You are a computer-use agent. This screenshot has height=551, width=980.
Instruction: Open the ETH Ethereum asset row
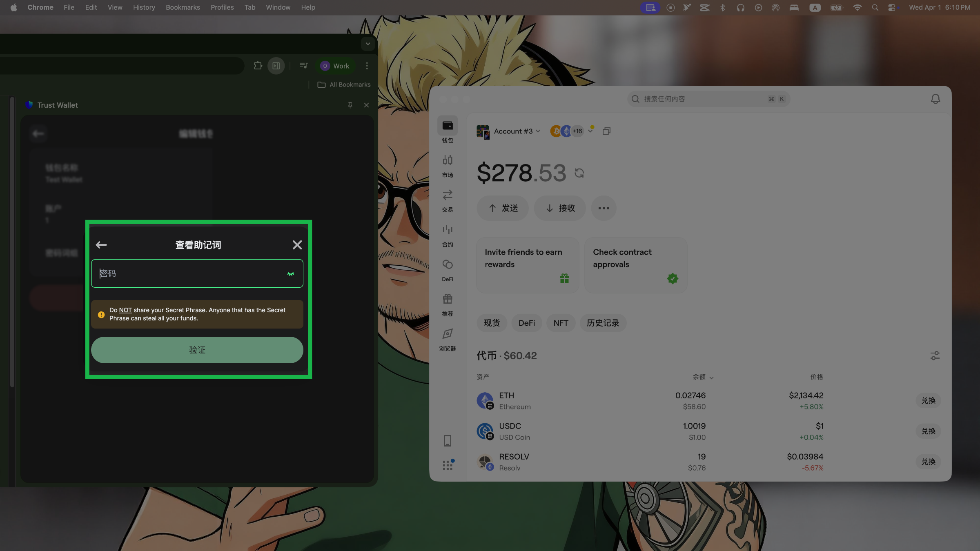click(x=708, y=401)
